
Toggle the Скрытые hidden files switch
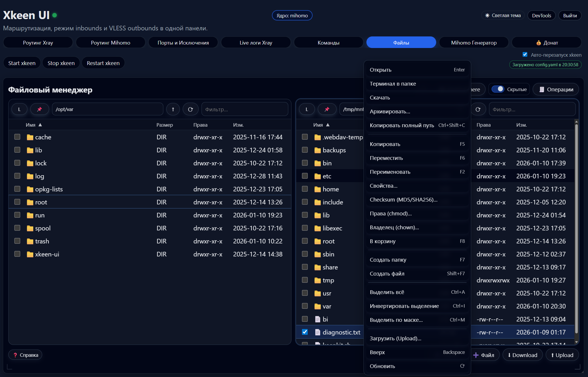[498, 89]
